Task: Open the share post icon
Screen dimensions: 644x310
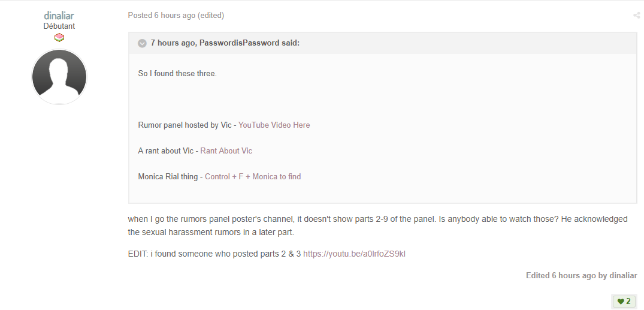Action: tap(637, 16)
